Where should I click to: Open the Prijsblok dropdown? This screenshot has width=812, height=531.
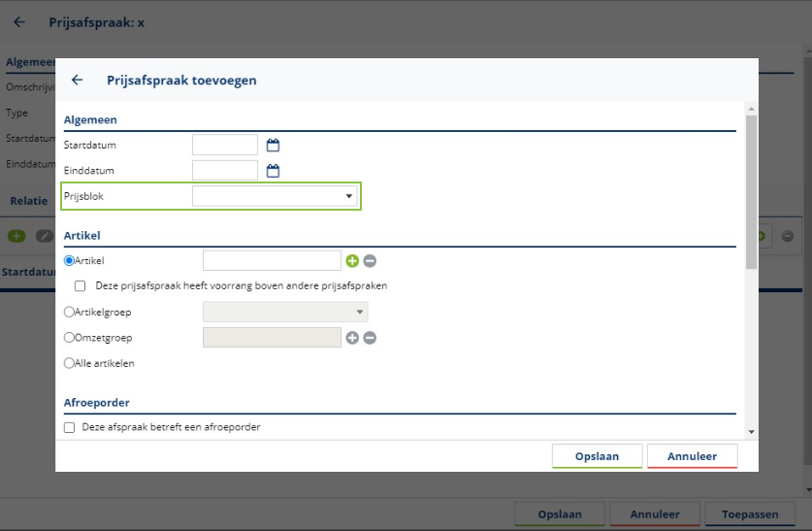point(276,196)
